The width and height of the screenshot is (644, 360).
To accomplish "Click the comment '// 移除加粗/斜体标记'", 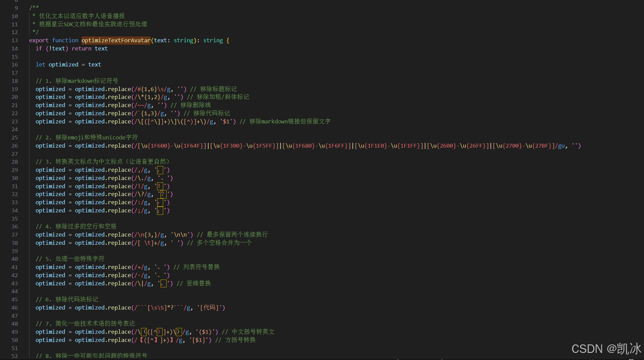I will pos(218,97).
